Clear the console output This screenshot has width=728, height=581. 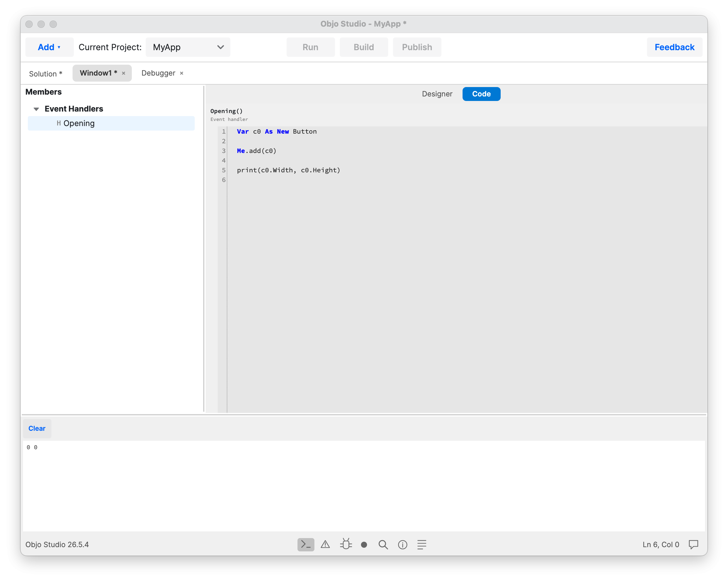pyautogui.click(x=37, y=428)
